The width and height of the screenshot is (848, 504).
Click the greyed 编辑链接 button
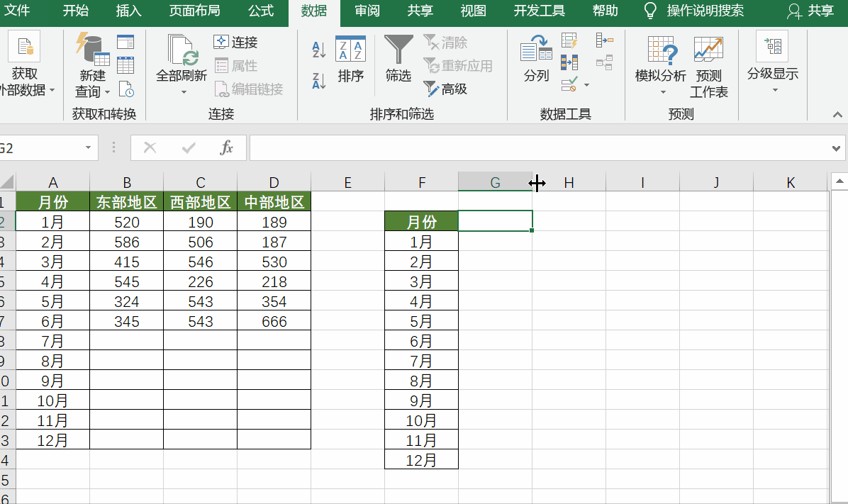coord(249,89)
